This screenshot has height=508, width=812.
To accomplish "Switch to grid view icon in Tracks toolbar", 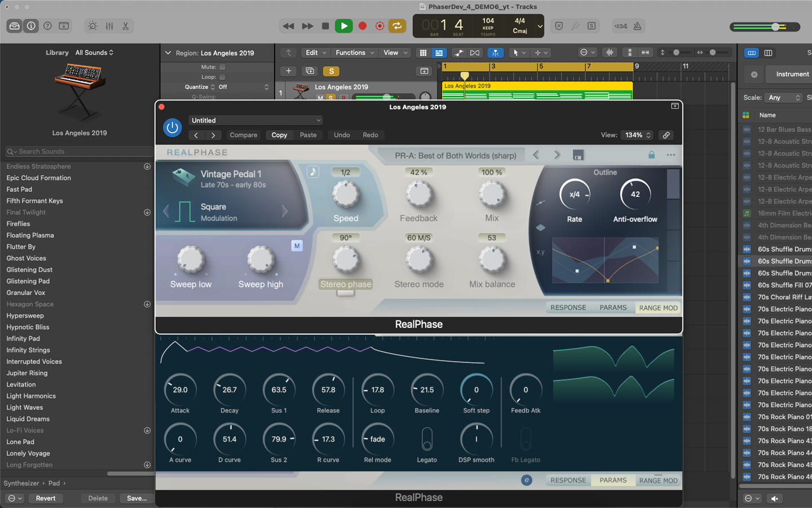I will [423, 52].
